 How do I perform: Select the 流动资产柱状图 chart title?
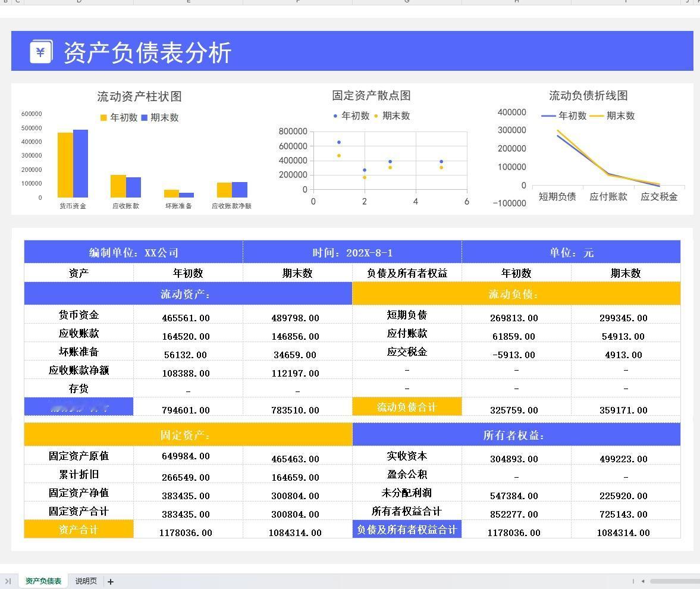139,96
